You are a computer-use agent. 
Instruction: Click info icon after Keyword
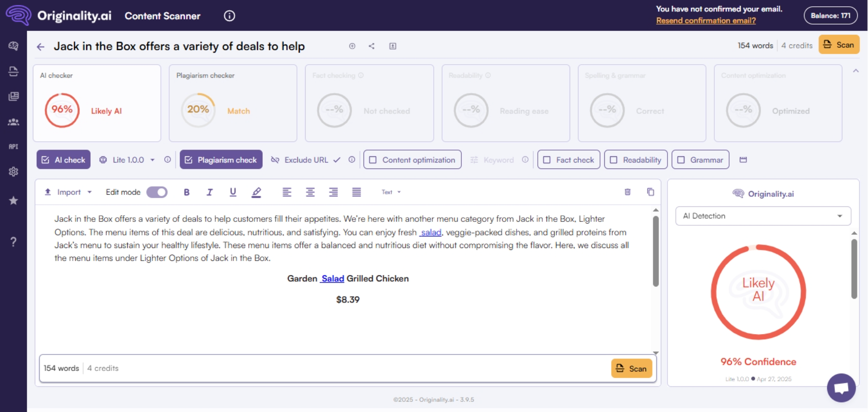click(525, 160)
